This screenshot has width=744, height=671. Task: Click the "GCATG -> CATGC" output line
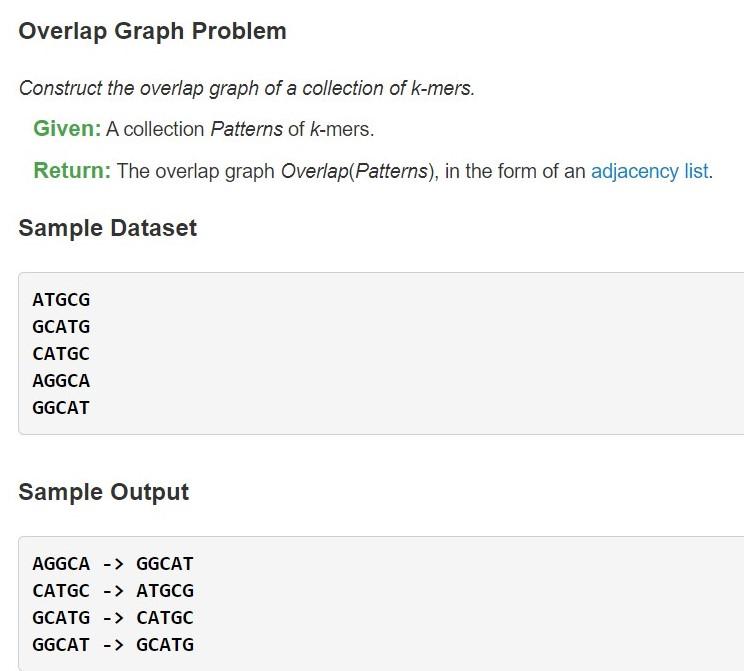click(113, 617)
